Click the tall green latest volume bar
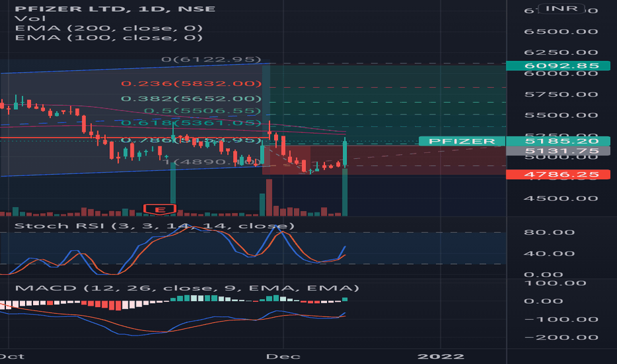 [x=345, y=192]
